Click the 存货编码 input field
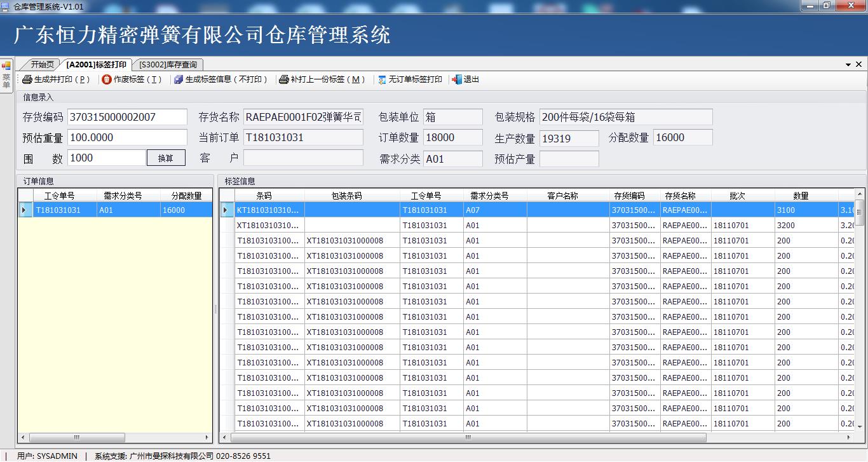Screen dimensions: 868x462 (x=127, y=117)
